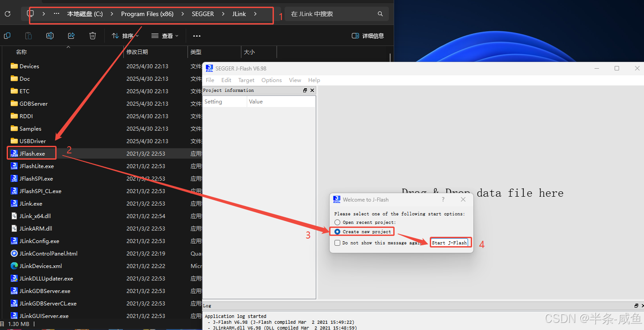The height and width of the screenshot is (330, 644).
Task: Click the JLinkGDBServer.exe file icon
Action: click(14, 291)
